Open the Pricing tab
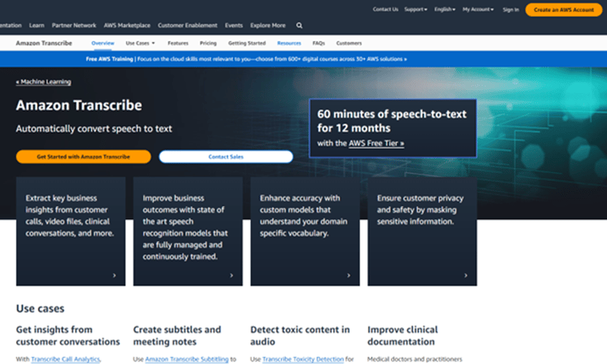 click(x=208, y=43)
